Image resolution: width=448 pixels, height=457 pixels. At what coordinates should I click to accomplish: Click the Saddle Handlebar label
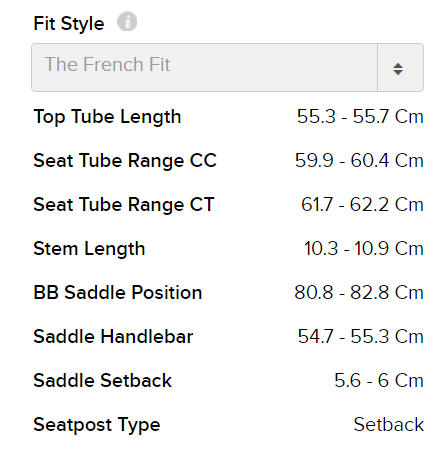coord(113,336)
